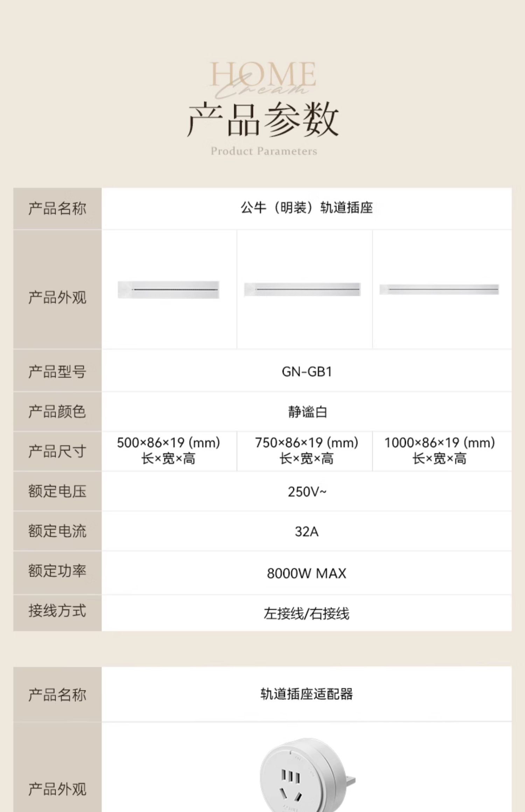Click the 接线方式 row label
The image size is (525, 812).
(57, 611)
